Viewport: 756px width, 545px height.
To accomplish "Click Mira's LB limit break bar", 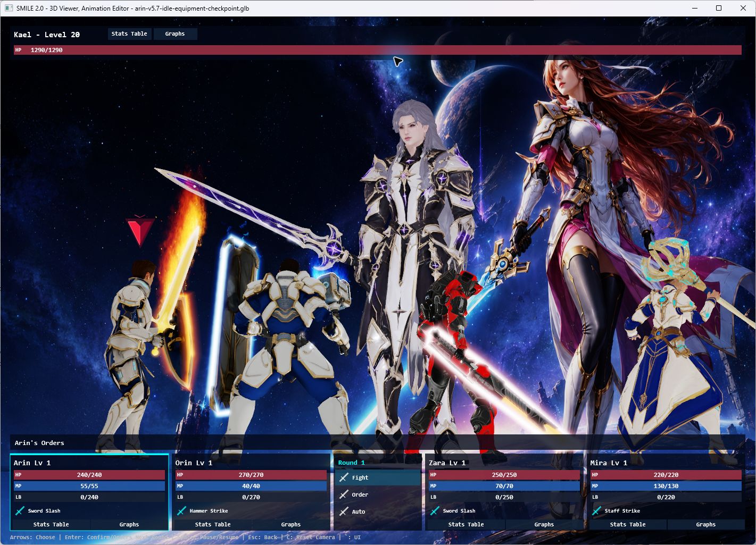I will point(666,497).
